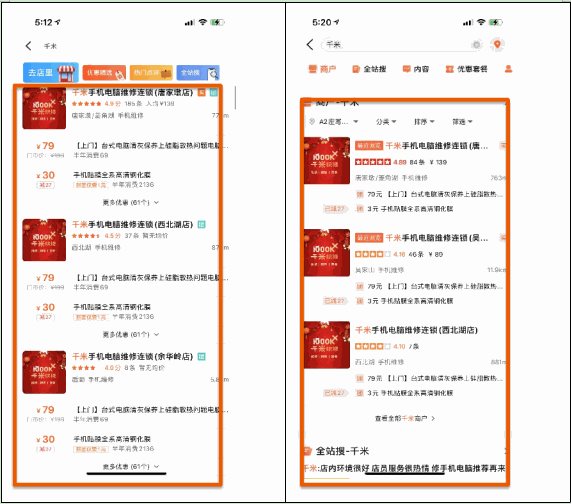Image resolution: width=571 pixels, height=504 pixels.
Task: Open the user profile icon tab
Action: (508, 69)
